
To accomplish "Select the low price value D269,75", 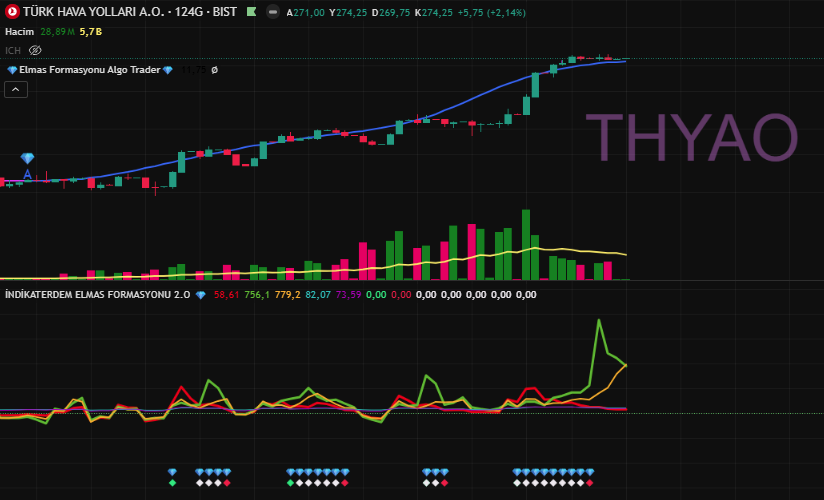I will pyautogui.click(x=390, y=13).
